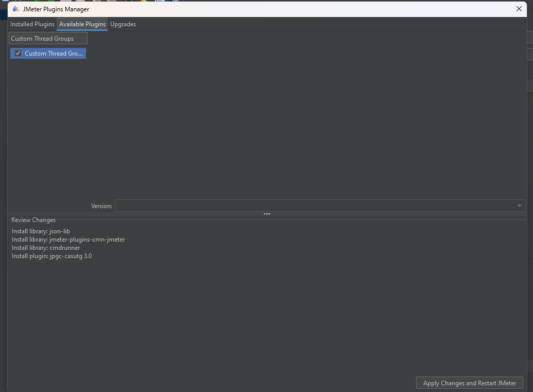Image resolution: width=533 pixels, height=392 pixels.
Task: Click the split pane divider handle dots
Action: click(x=267, y=214)
